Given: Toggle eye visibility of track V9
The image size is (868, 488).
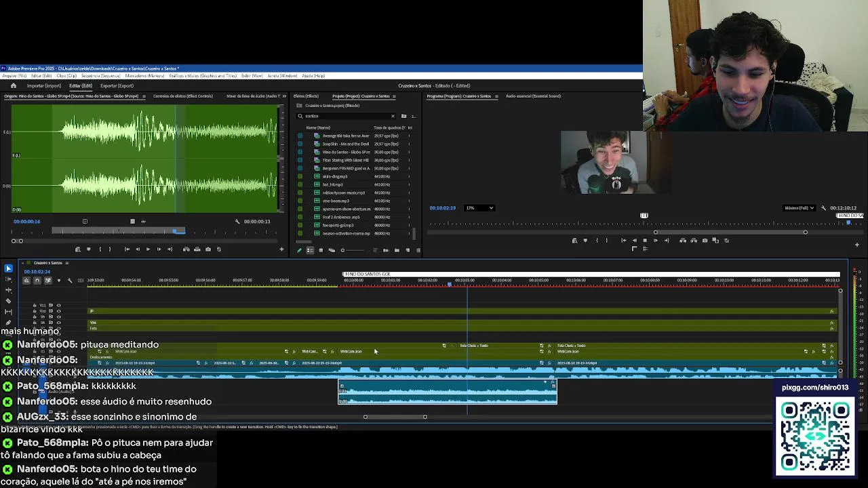Looking at the screenshot, I should [58, 317].
